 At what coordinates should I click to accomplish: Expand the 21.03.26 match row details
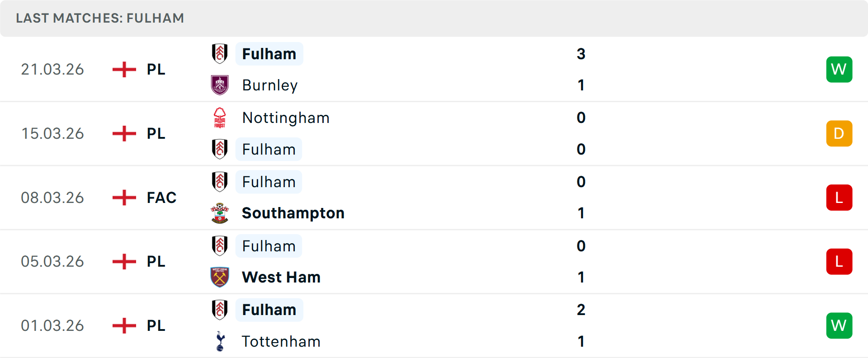click(434, 69)
